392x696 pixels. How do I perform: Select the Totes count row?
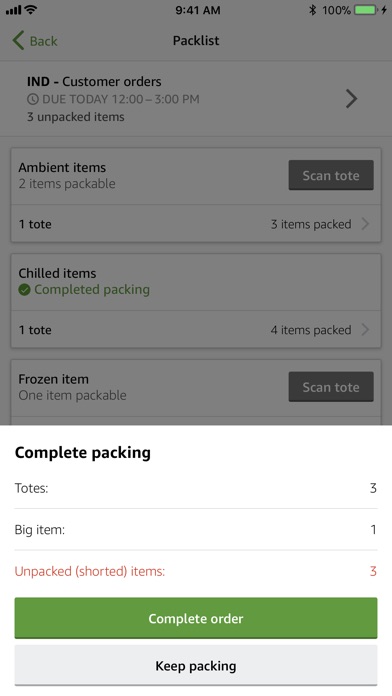click(x=196, y=488)
